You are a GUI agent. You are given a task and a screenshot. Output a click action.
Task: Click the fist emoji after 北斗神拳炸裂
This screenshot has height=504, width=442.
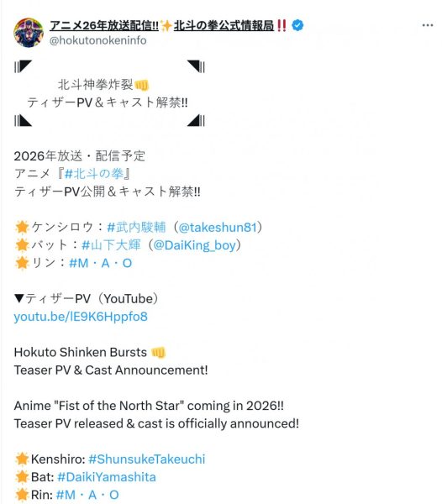pyautogui.click(x=141, y=85)
